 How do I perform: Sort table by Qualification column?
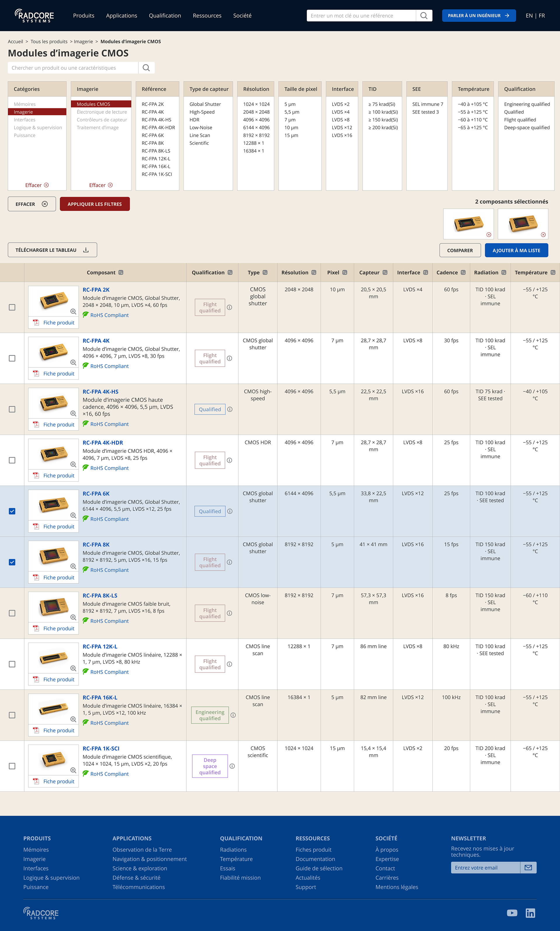click(230, 273)
